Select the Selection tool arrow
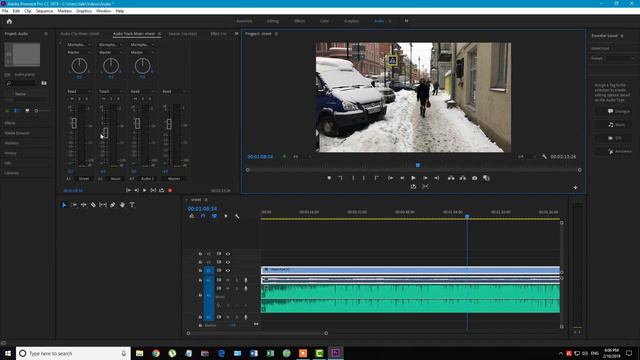The height and width of the screenshot is (360, 640). pyautogui.click(x=64, y=205)
